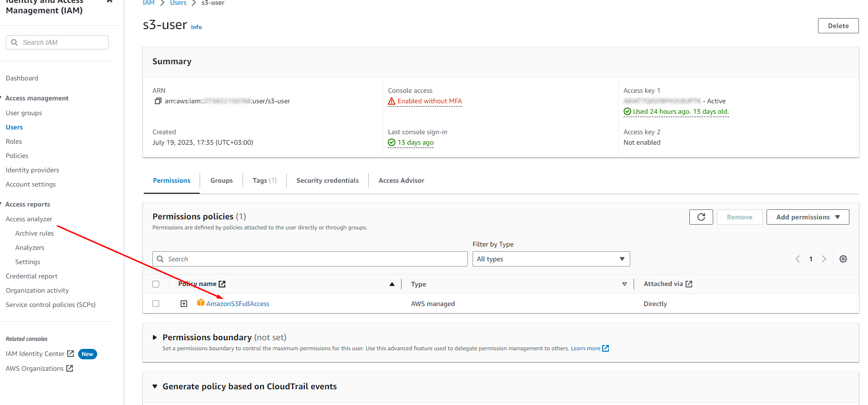Copy the user ARN with copy icon

(158, 101)
